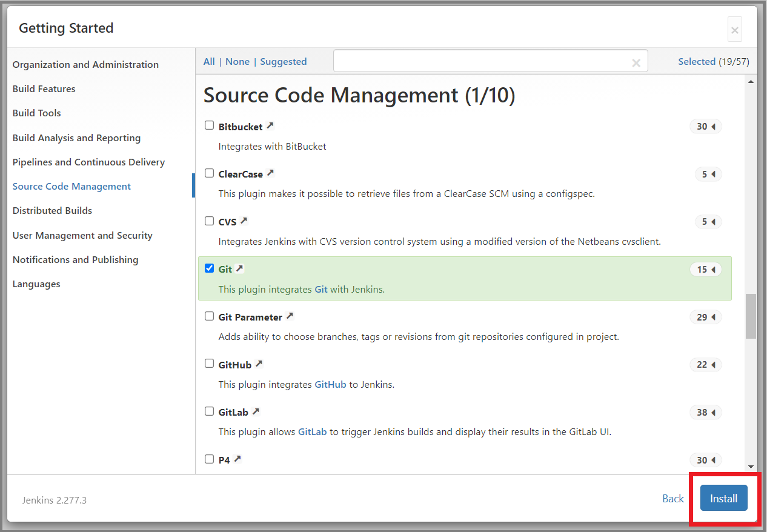Go to Build Features category

[x=44, y=88]
